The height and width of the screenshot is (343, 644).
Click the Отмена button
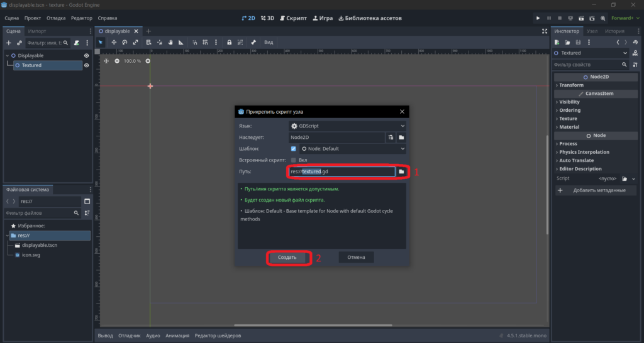(356, 258)
